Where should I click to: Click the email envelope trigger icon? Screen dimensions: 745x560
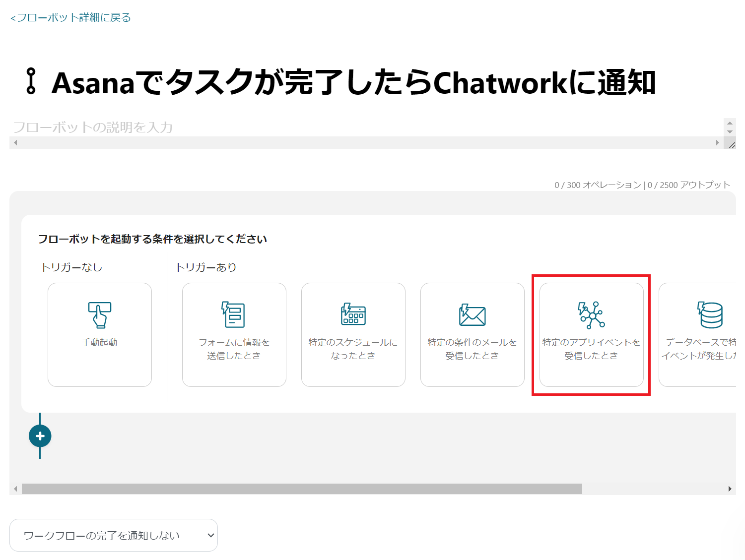[473, 315]
